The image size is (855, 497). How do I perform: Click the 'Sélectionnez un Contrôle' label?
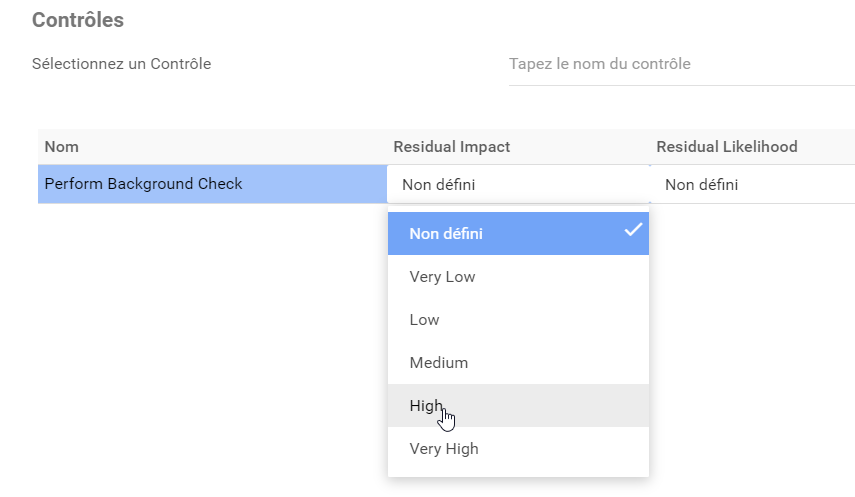point(121,64)
